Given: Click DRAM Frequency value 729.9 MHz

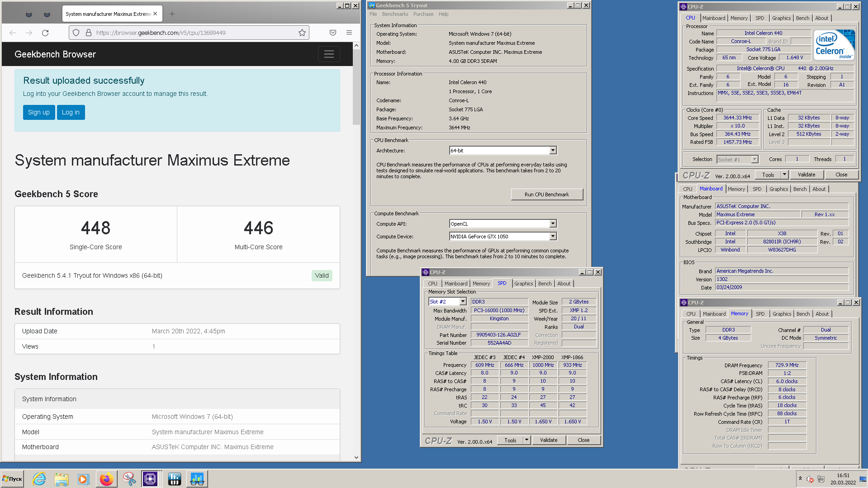Looking at the screenshot, I should 787,365.
